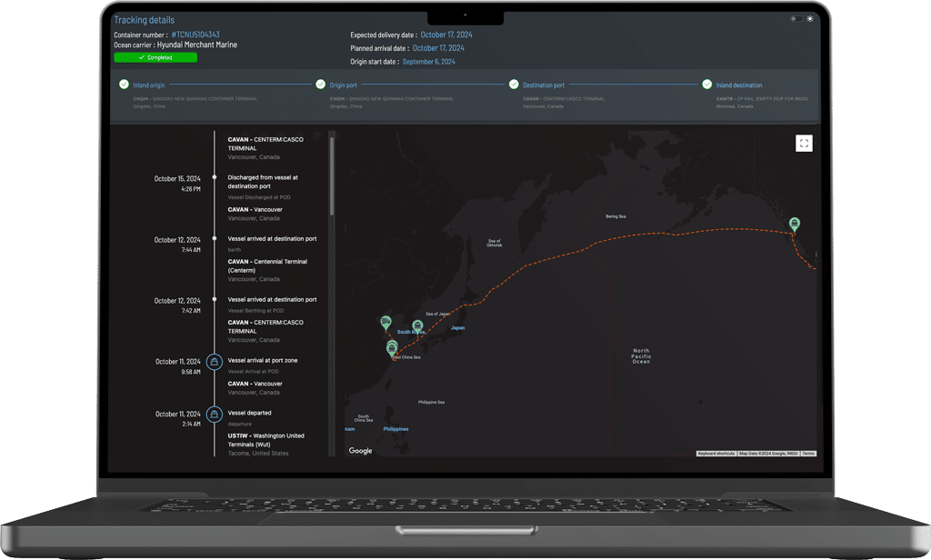931x560 pixels.
Task: Click 'USTIW - Washington United Terminals (Wut)' location
Action: (266, 440)
